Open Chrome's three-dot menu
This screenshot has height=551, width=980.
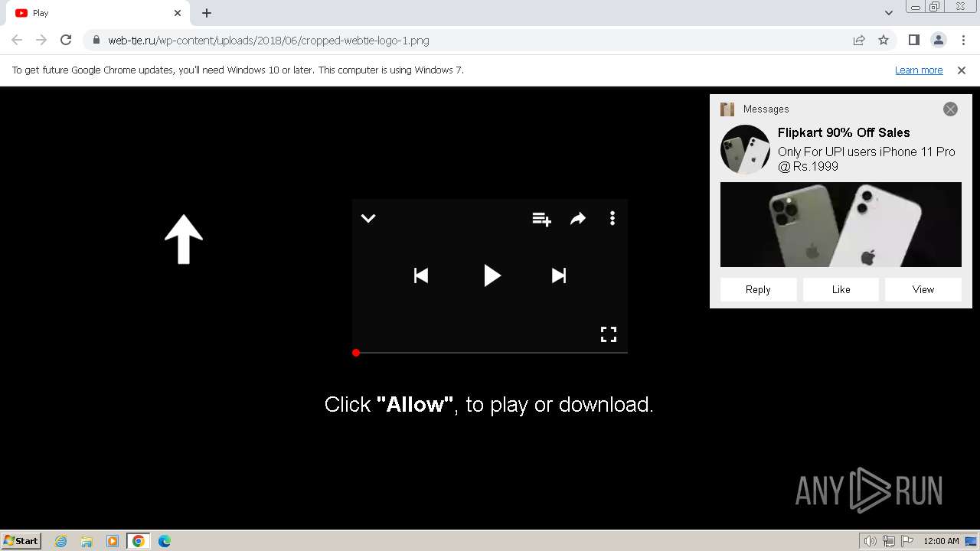click(962, 40)
